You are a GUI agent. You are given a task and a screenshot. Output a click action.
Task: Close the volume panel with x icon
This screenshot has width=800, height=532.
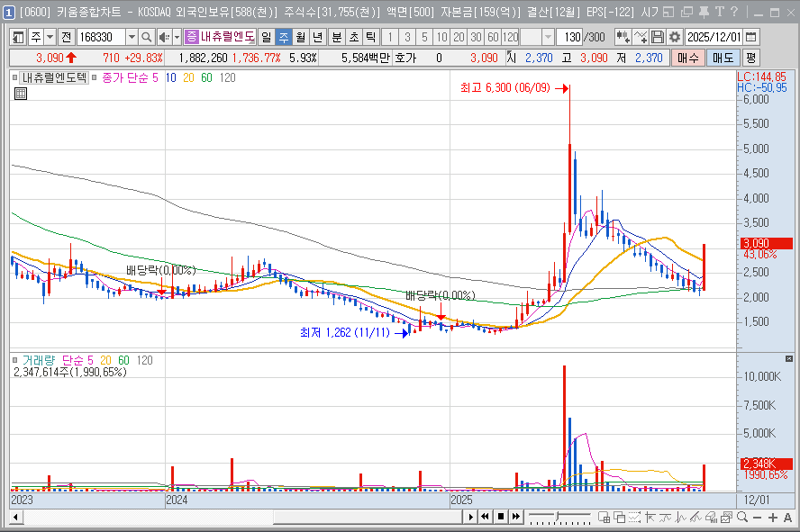(789, 359)
